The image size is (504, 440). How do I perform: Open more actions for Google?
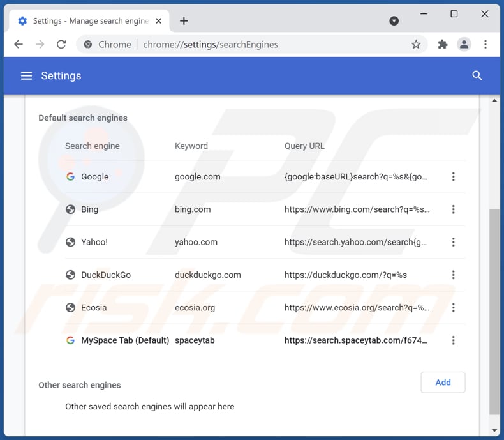[x=453, y=177]
